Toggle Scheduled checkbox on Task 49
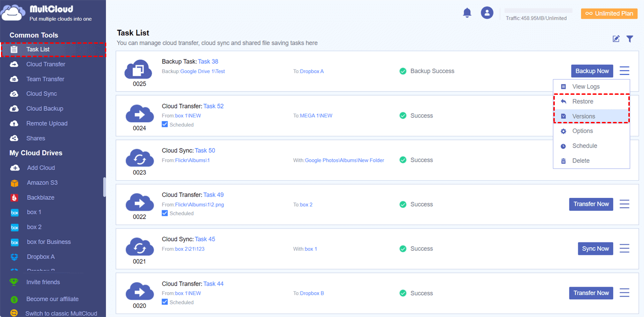Screen dimensions: 644x317 [165, 213]
